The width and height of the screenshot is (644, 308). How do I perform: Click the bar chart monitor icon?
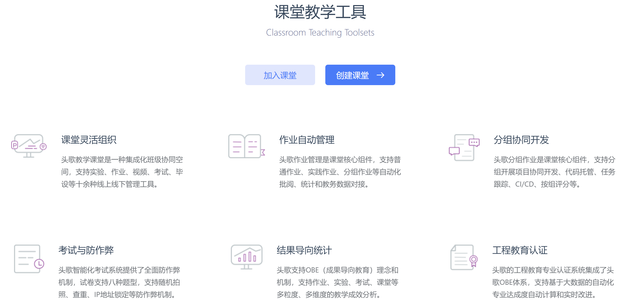tap(246, 257)
